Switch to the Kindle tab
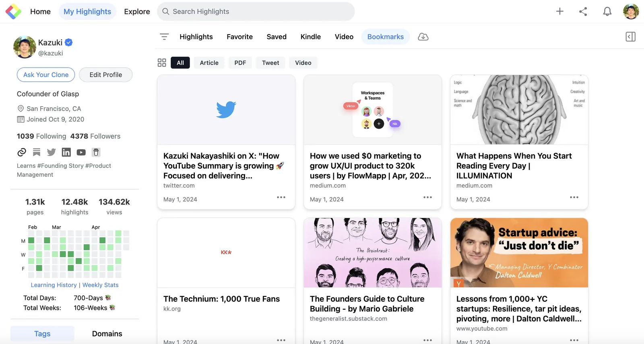This screenshot has width=644, height=344. [311, 37]
